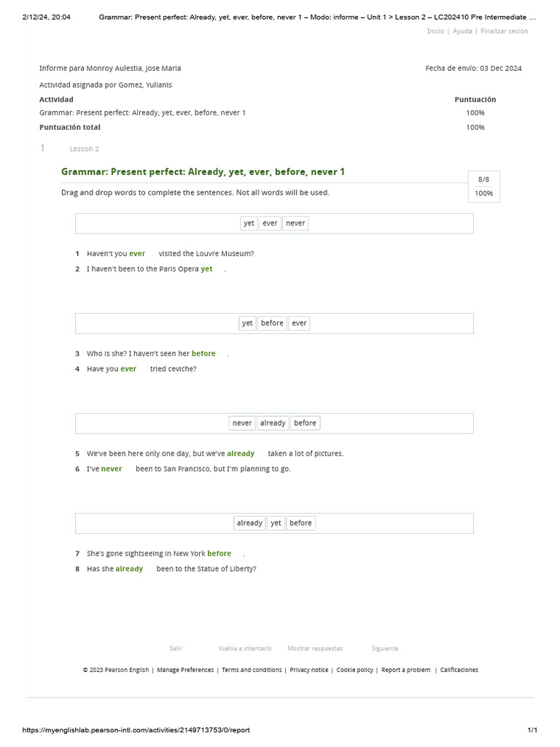
Task: Click the 'yet' tile in fourth word bank
Action: click(x=276, y=523)
